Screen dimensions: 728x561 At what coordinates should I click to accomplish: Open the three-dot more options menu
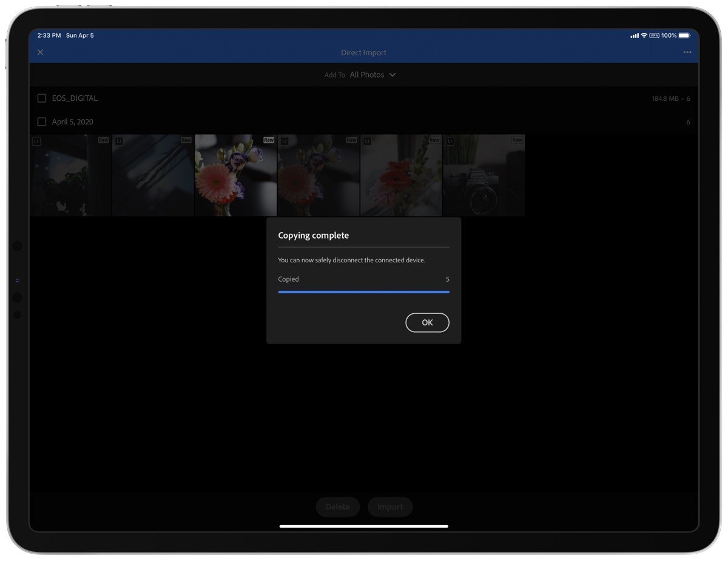coord(687,52)
